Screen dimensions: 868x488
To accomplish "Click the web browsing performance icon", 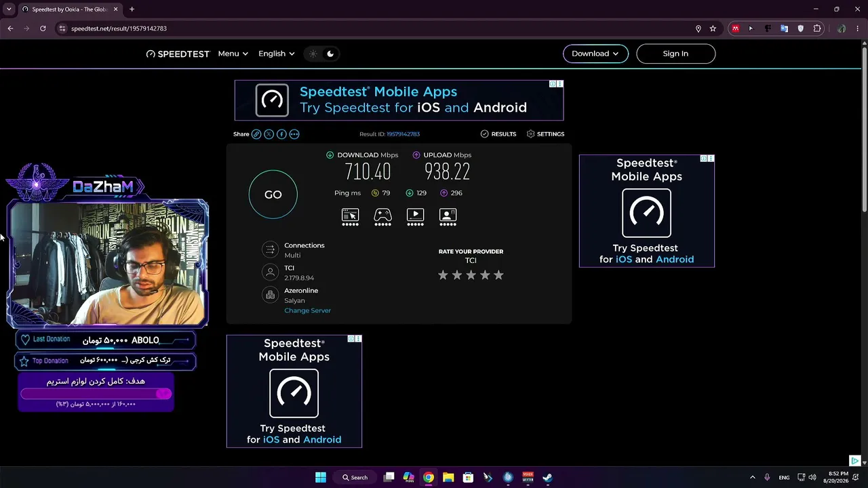I will (x=350, y=217).
